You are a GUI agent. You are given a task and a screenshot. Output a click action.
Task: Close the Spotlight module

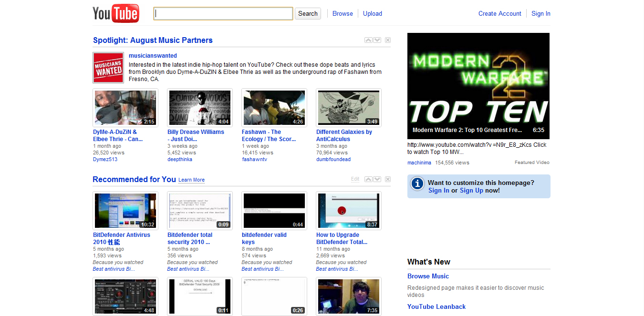point(387,40)
